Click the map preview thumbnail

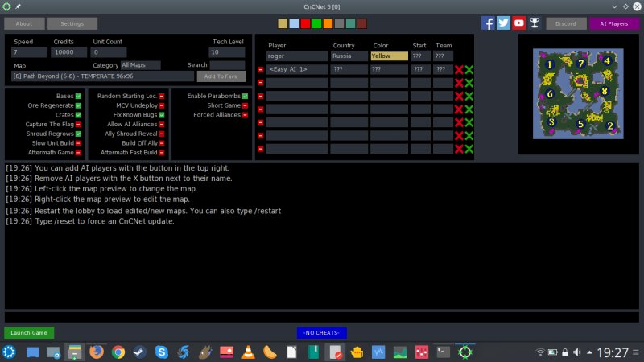tap(578, 94)
